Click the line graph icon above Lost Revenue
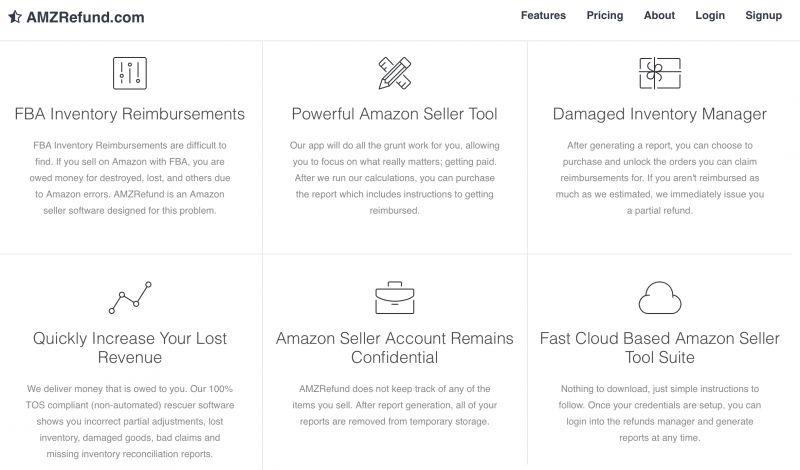 coord(130,298)
